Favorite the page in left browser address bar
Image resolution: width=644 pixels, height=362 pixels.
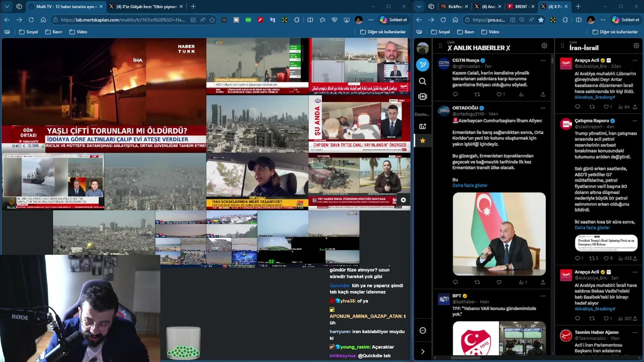tap(212, 20)
